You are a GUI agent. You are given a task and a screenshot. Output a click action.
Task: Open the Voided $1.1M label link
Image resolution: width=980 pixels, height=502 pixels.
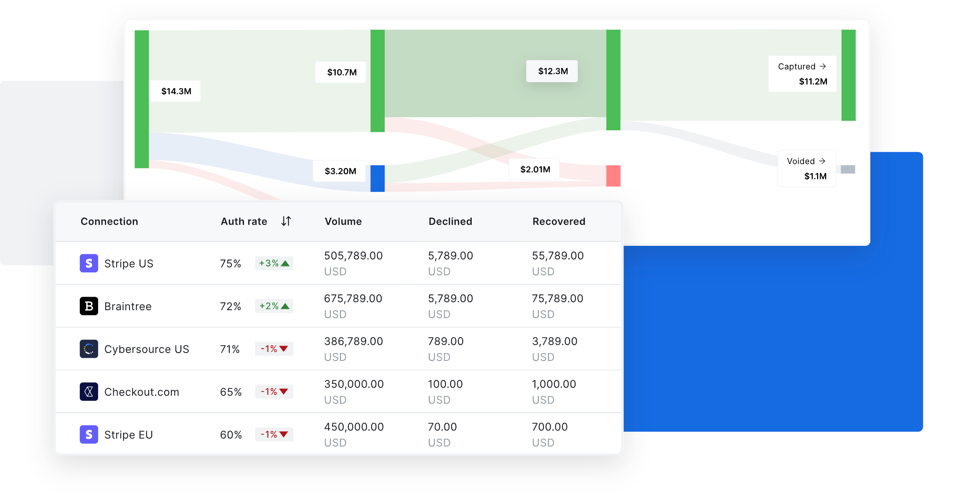[807, 168]
